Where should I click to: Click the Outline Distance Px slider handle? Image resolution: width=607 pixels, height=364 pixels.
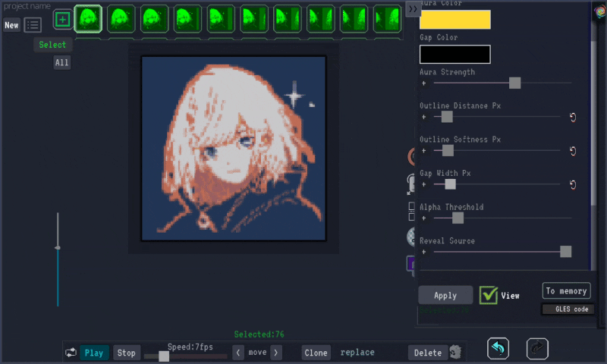click(x=447, y=117)
